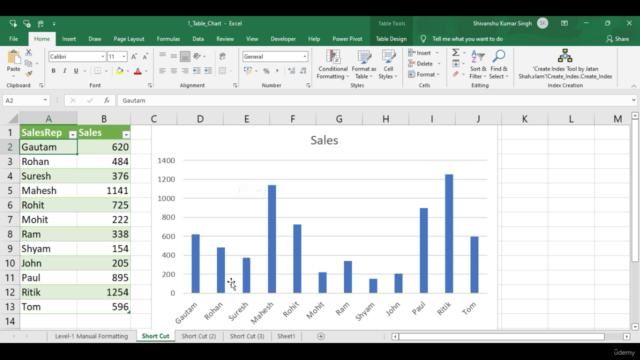Toggle Italic formatting
Viewport: 640px width, 360px height.
[x=64, y=71]
